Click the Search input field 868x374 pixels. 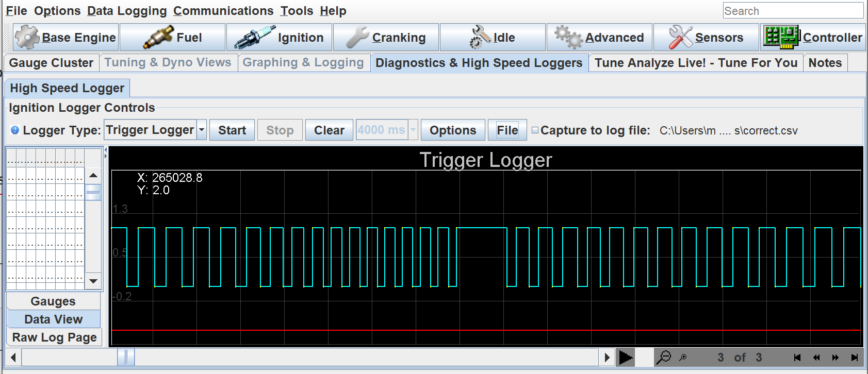(x=793, y=11)
